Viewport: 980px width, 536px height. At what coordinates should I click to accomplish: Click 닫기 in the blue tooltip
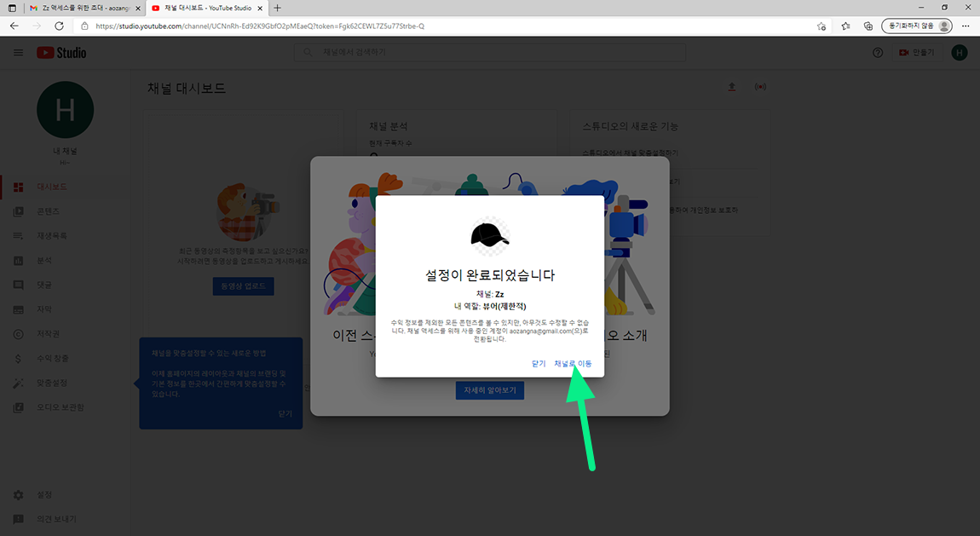(285, 413)
